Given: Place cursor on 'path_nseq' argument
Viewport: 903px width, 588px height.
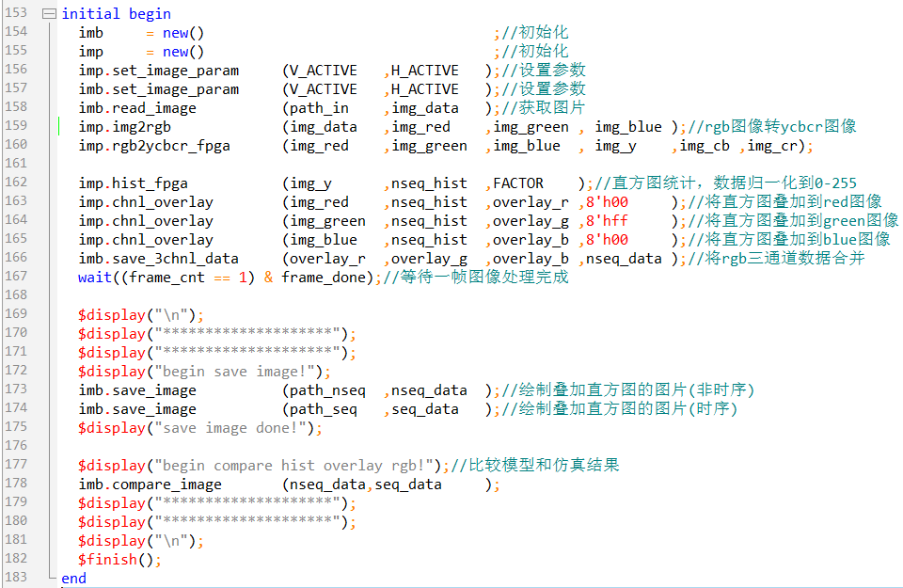Looking at the screenshot, I should [x=327, y=391].
